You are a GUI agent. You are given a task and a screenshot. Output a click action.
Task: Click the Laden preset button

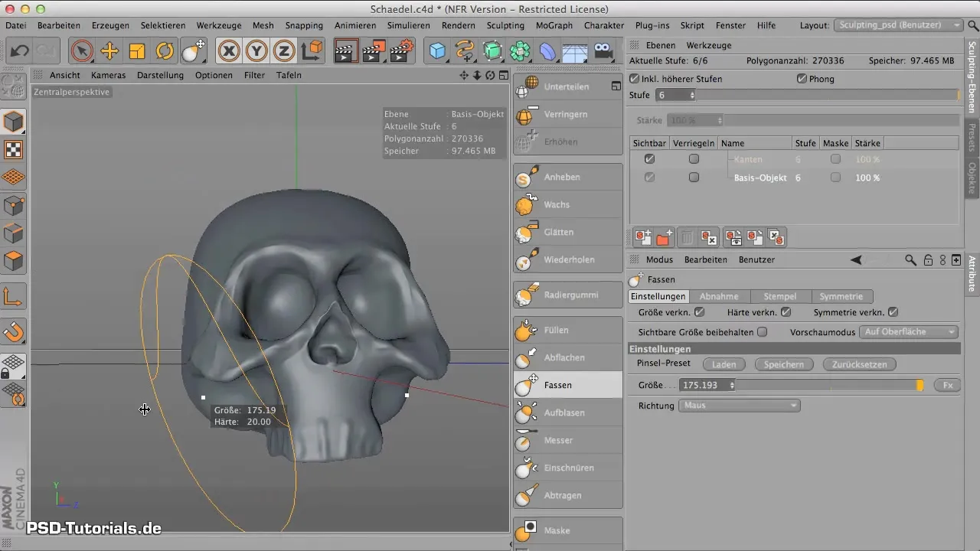724,365
